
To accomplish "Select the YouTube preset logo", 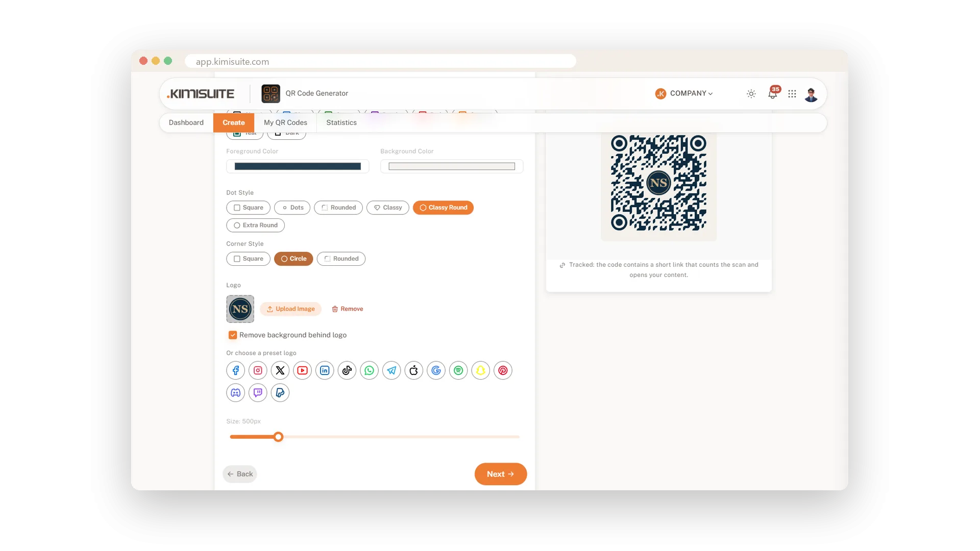I will 302,370.
